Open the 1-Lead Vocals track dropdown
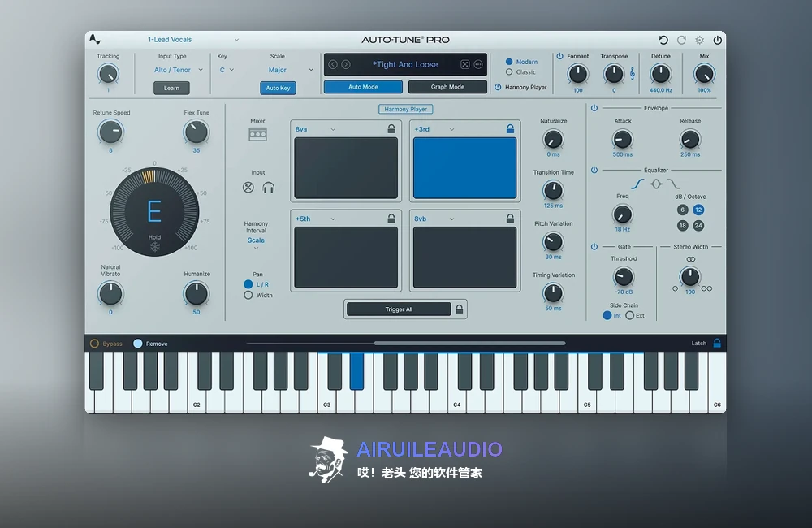 click(193, 39)
